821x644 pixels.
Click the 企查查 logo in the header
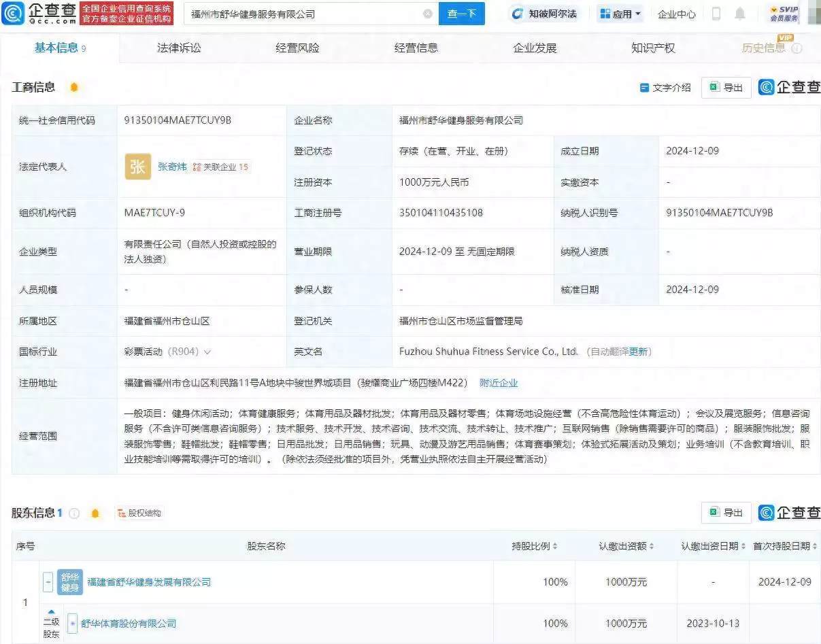pos(39,14)
